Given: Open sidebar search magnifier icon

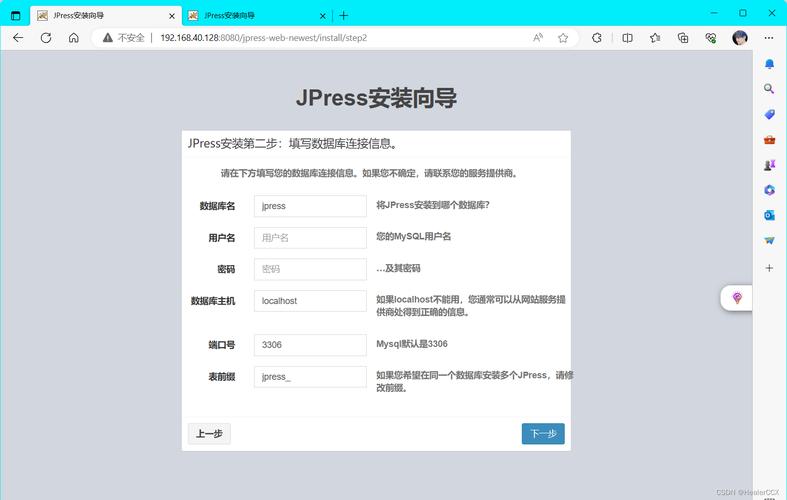Looking at the screenshot, I should coord(769,89).
